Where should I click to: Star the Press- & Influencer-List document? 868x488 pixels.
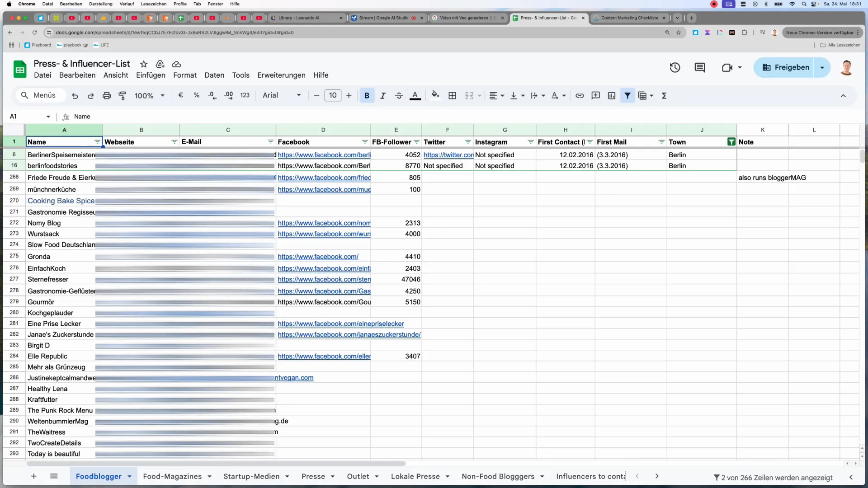pos(144,64)
